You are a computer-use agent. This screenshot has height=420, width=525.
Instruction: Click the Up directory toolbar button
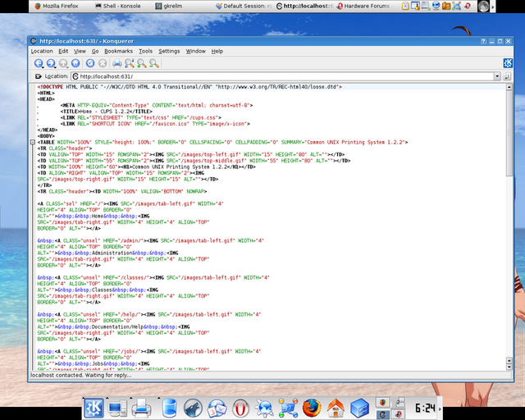(x=64, y=63)
